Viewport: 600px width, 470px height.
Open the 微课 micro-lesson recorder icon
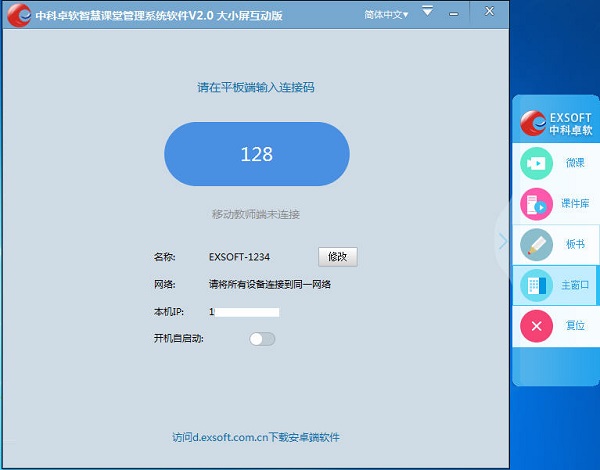click(x=536, y=163)
